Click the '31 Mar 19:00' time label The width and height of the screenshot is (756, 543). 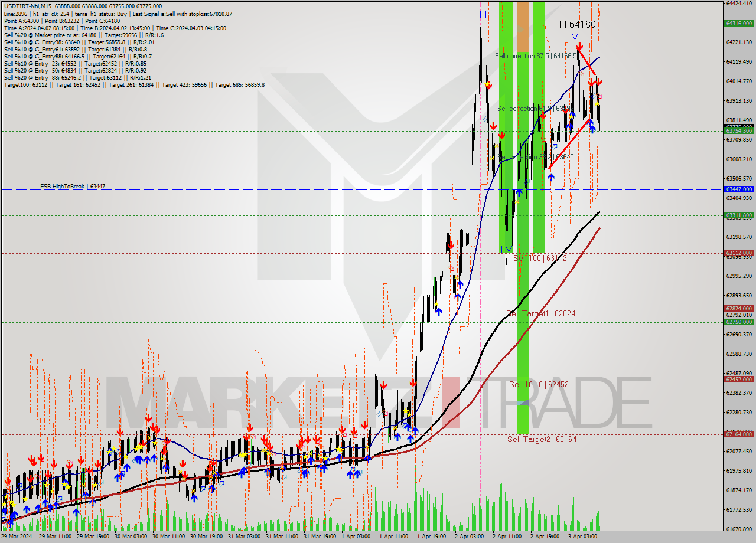[x=320, y=537]
